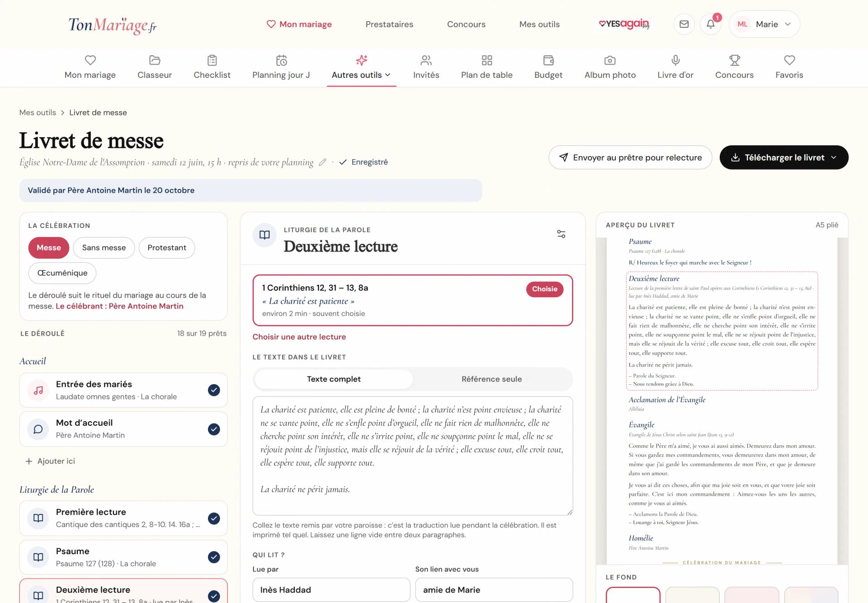Open the Mon mariage top menu
868x603 pixels.
pos(299,24)
